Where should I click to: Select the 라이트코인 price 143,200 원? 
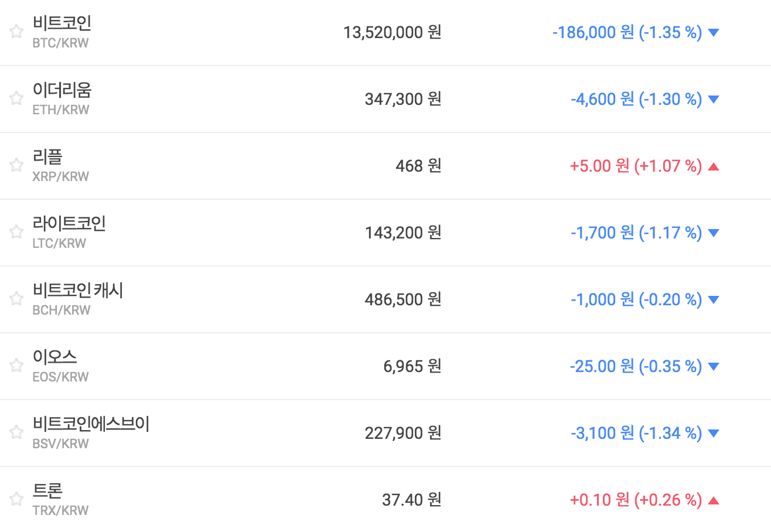click(x=402, y=233)
